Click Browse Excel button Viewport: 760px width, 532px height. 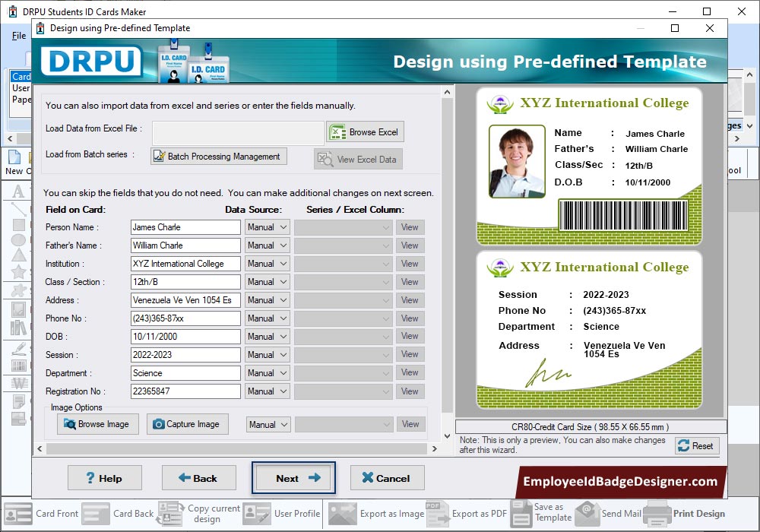[x=365, y=131]
